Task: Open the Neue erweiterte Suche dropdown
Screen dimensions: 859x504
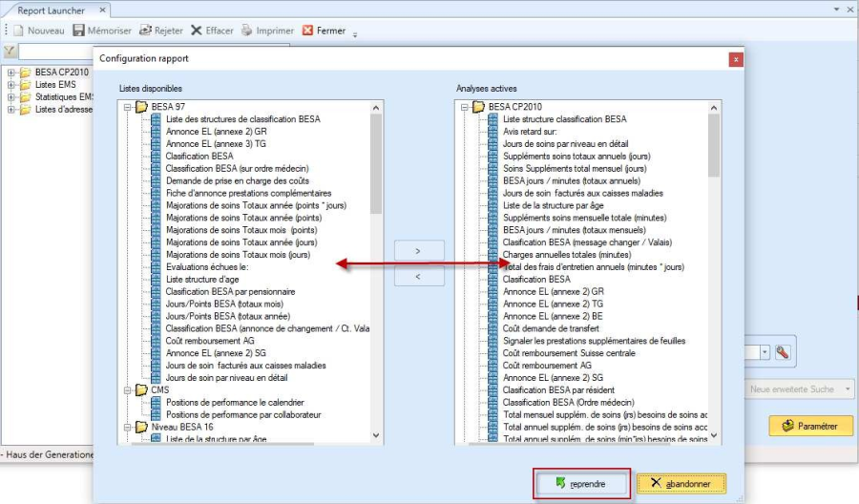Action: [848, 388]
